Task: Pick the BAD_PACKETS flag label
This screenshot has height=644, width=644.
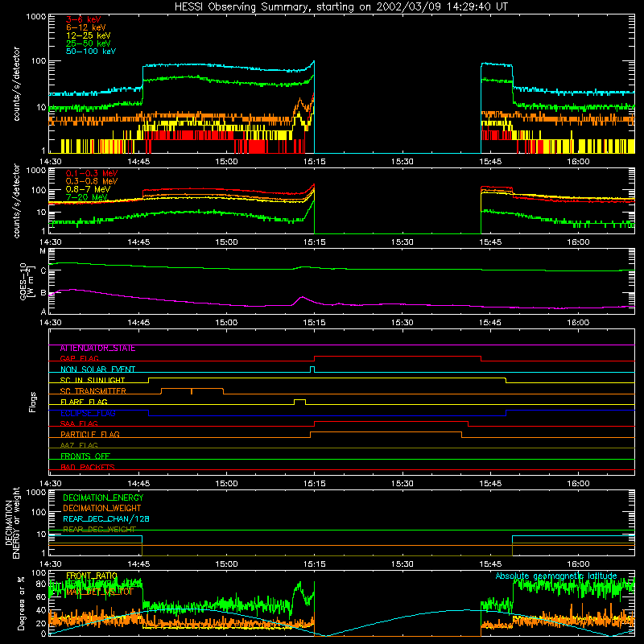Action: (x=88, y=467)
